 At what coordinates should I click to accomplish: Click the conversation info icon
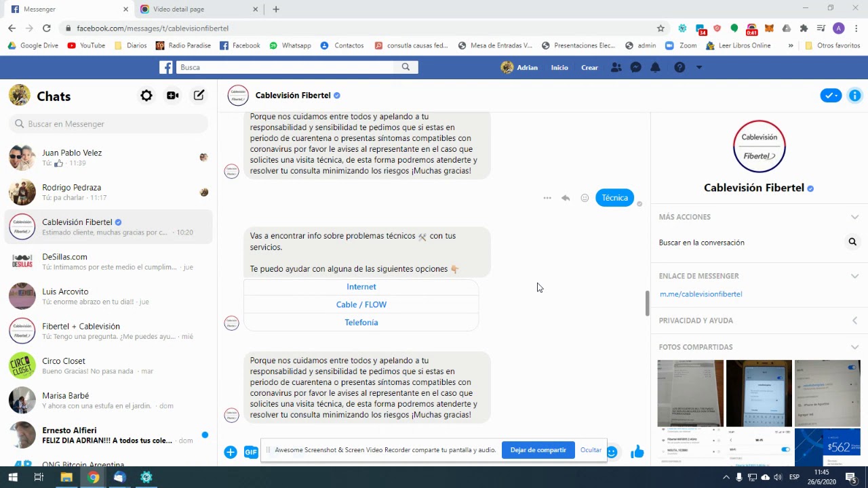pos(854,96)
